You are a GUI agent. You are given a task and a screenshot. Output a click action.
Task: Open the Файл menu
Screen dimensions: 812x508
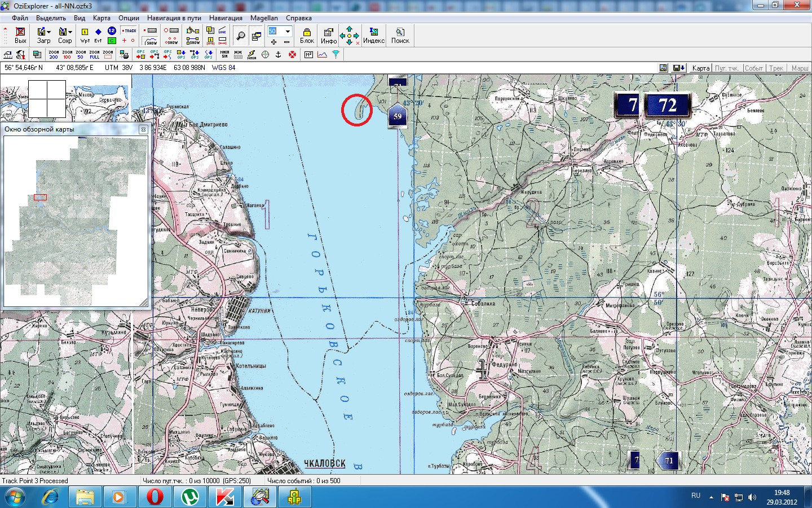(20, 18)
